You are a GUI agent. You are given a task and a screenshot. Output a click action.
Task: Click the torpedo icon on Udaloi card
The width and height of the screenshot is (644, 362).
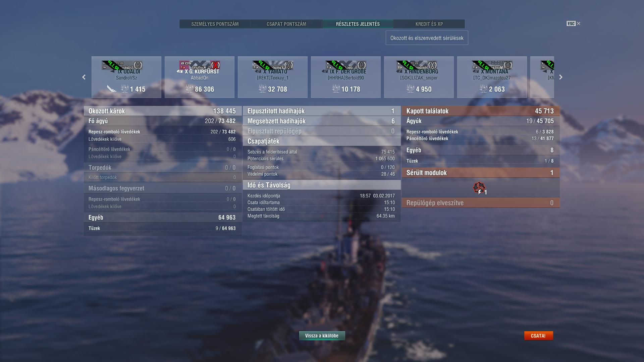click(x=112, y=89)
